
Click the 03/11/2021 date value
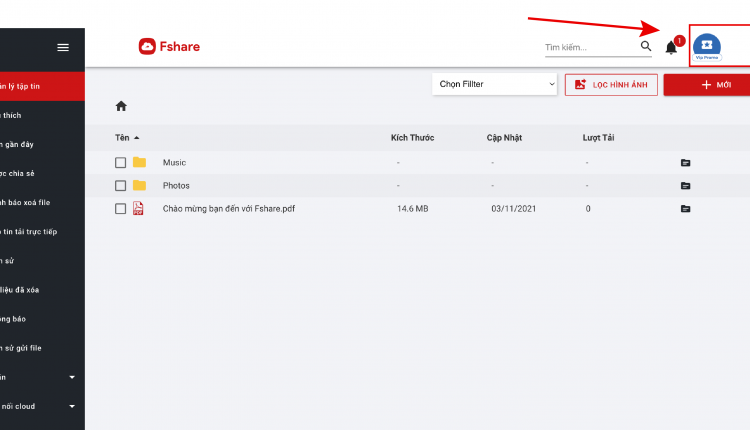[x=514, y=209]
